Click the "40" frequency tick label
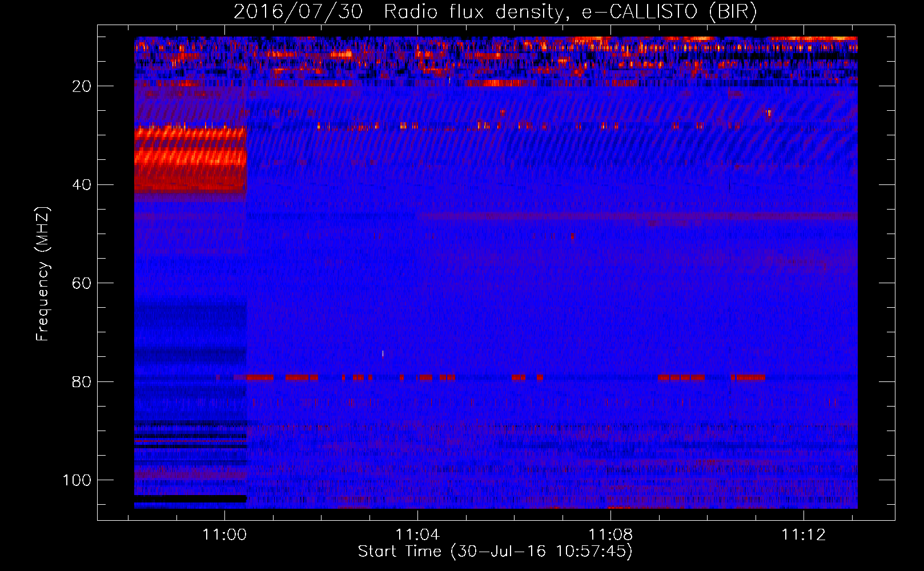 click(82, 185)
